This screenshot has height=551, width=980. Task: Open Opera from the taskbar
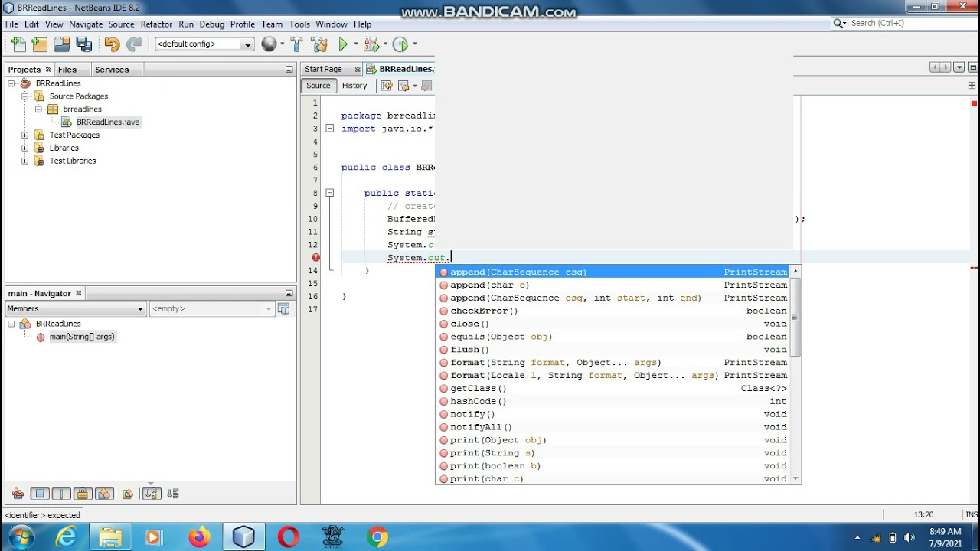pyautogui.click(x=289, y=537)
